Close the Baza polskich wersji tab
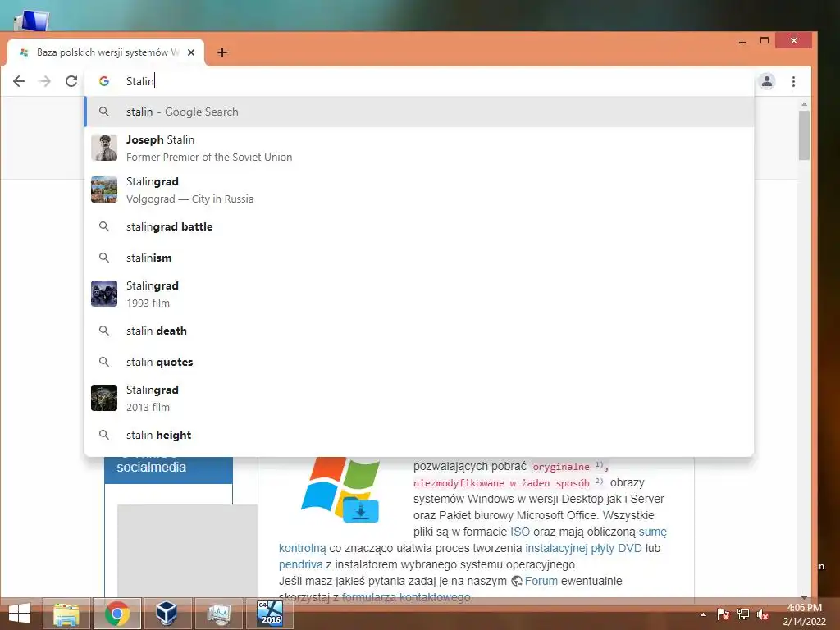The height and width of the screenshot is (630, 840). point(191,52)
